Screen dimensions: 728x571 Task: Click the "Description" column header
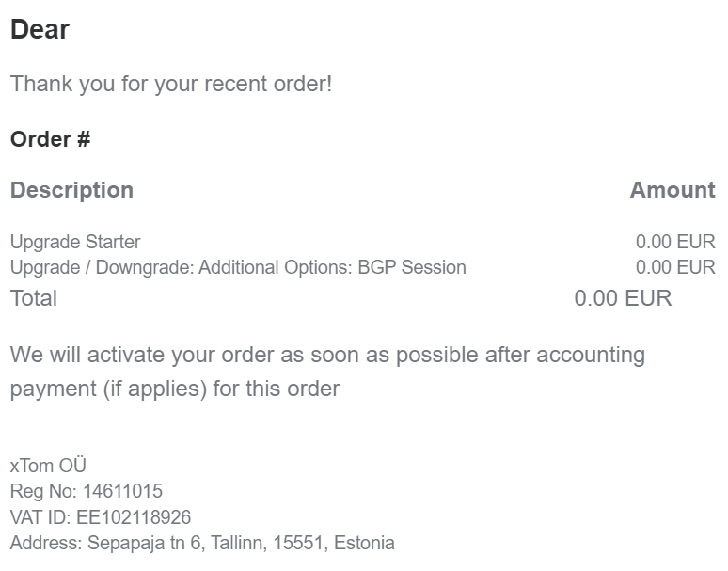coord(71,190)
